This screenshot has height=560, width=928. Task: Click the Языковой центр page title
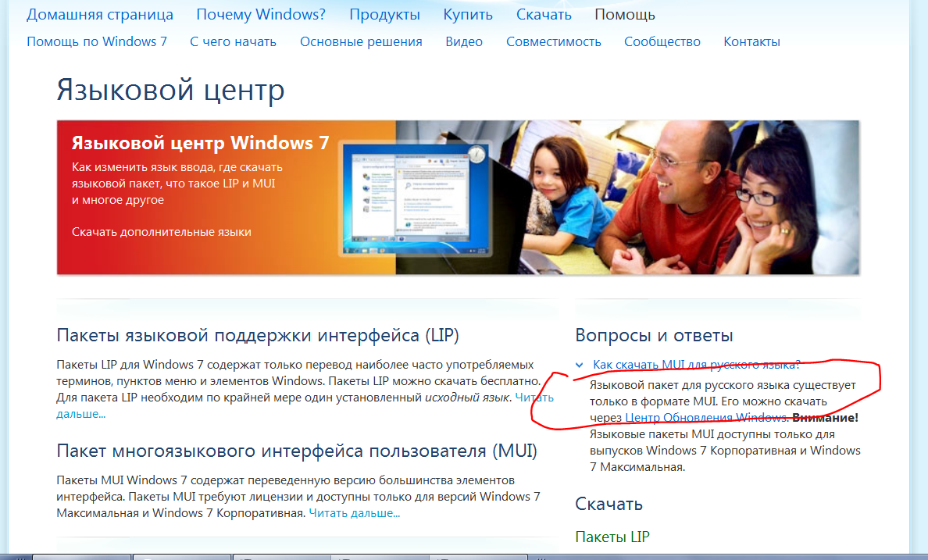[170, 91]
